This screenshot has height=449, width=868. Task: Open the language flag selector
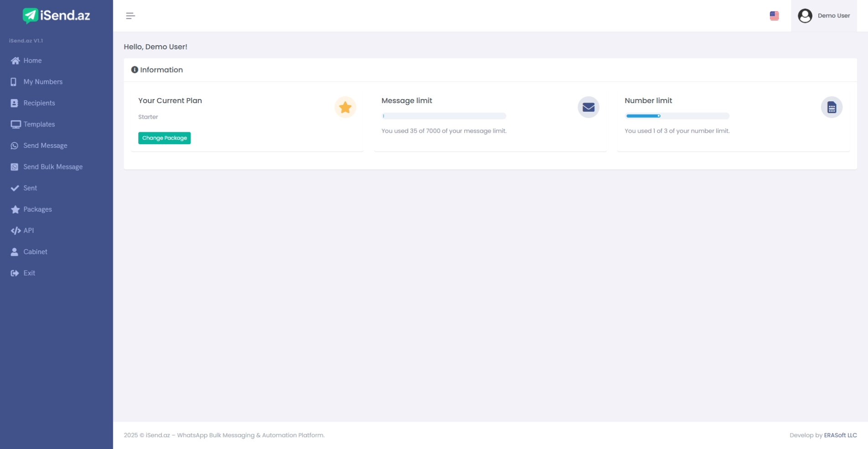pos(774,16)
